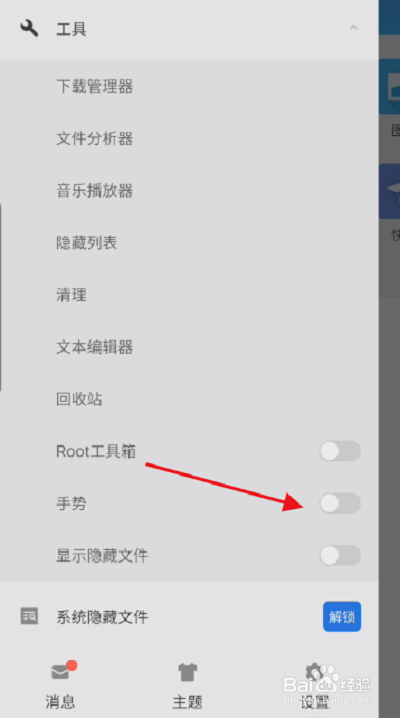
Task: Click the 系统隐藏文件 text label
Action: tap(102, 617)
